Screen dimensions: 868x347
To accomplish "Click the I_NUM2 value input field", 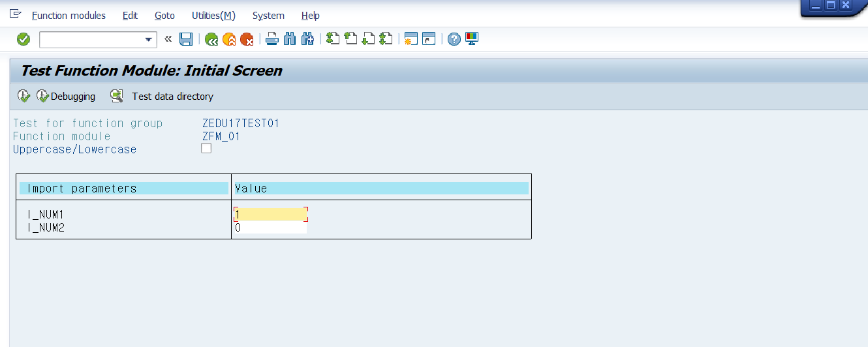I will point(270,228).
